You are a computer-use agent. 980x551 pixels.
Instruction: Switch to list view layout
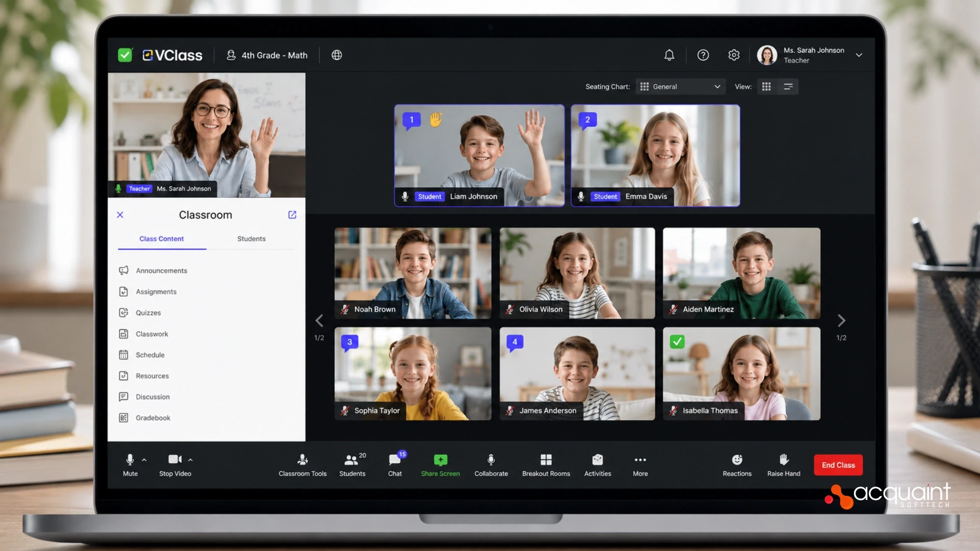(x=788, y=87)
